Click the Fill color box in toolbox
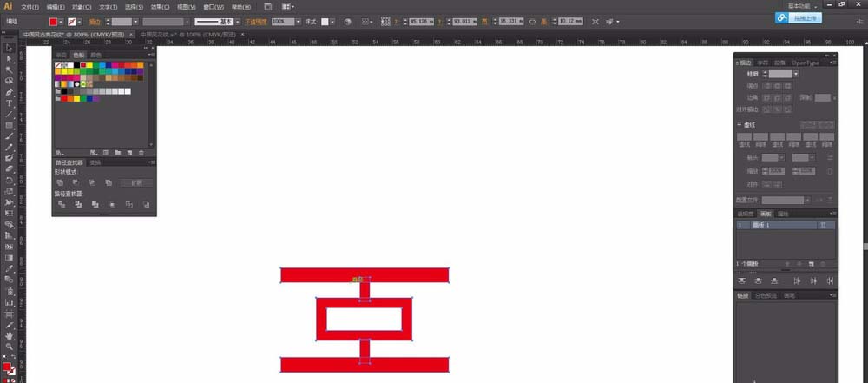This screenshot has width=868, height=383. tap(7, 366)
